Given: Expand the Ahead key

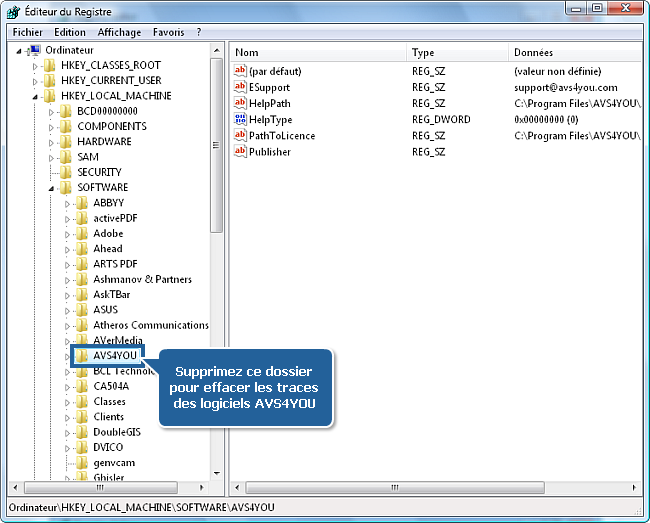Looking at the screenshot, I should point(67,249).
